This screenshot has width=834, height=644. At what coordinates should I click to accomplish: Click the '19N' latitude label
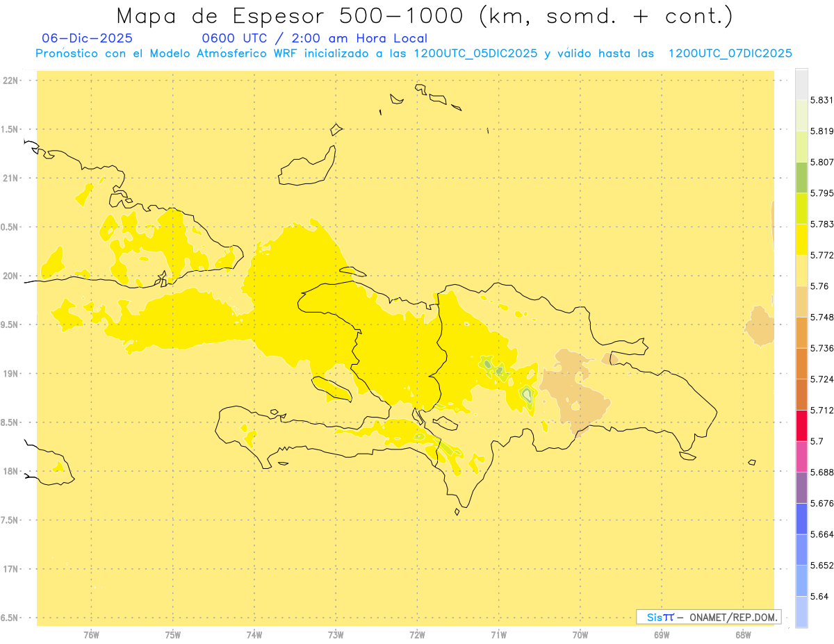[12, 373]
